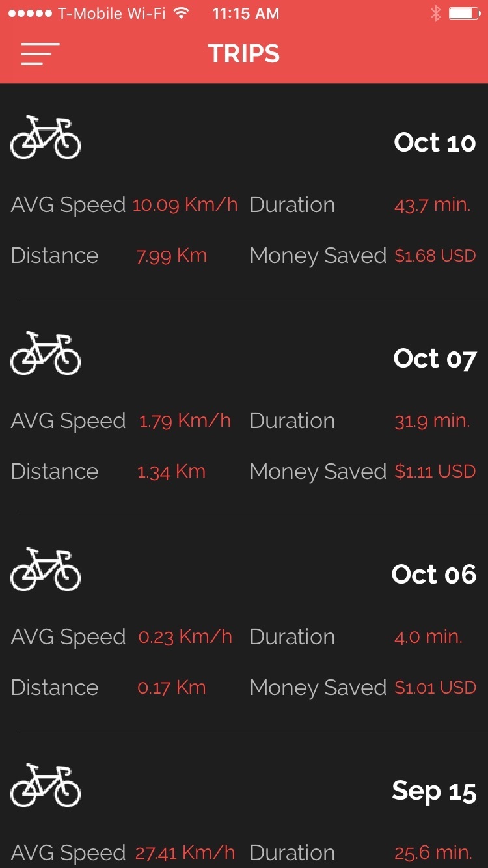The image size is (488, 868).
Task: Select the Sep 15 trip date
Action: (434, 791)
